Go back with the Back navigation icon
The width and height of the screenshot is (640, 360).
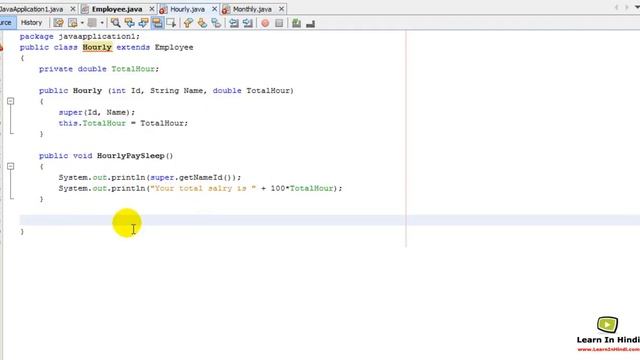[x=73, y=23]
